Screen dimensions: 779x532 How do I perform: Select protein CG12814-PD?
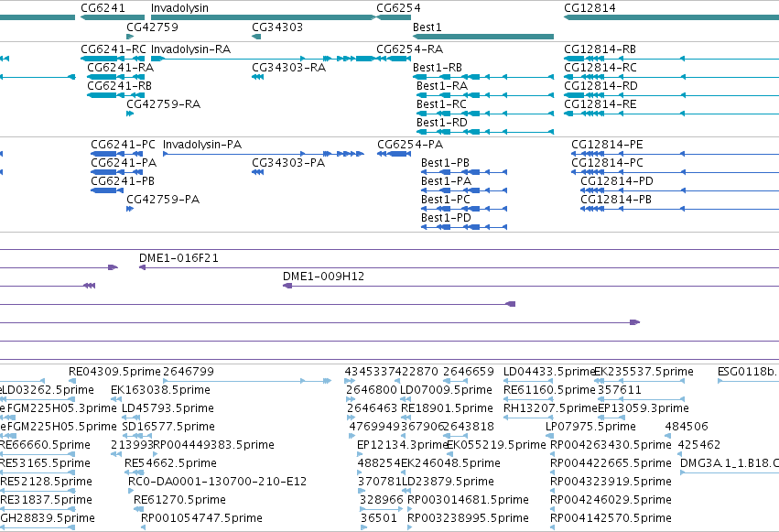(617, 181)
